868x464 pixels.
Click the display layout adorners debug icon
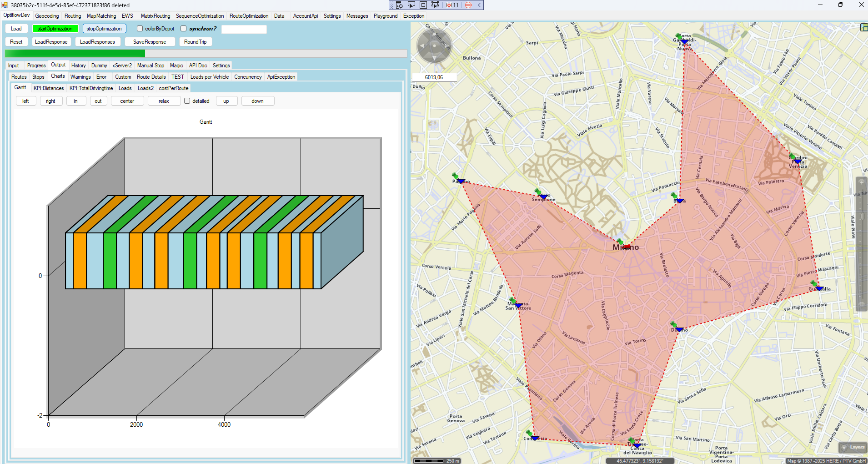[x=423, y=5]
